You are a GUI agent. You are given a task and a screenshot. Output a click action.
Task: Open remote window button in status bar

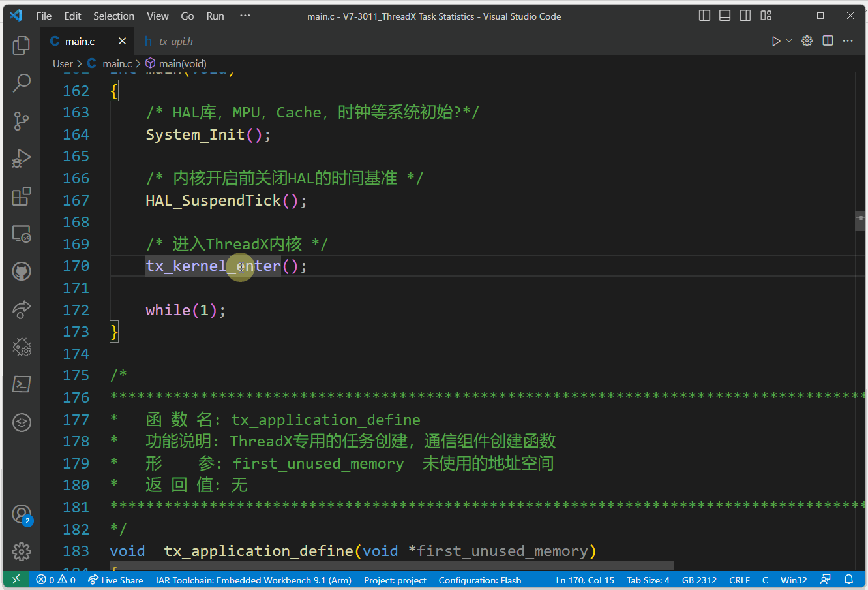pos(16,580)
